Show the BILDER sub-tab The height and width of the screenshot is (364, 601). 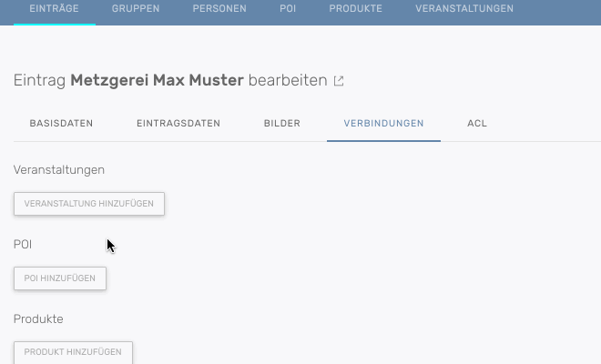(x=281, y=123)
